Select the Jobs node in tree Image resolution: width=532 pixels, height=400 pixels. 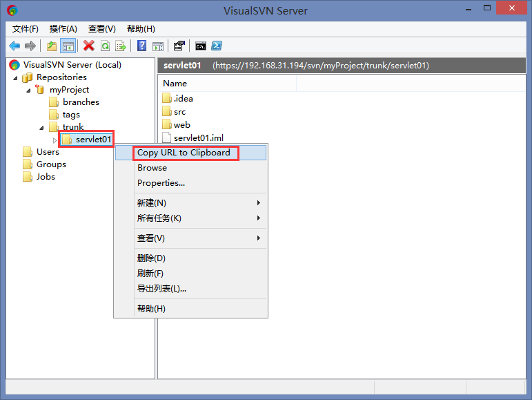tap(46, 177)
